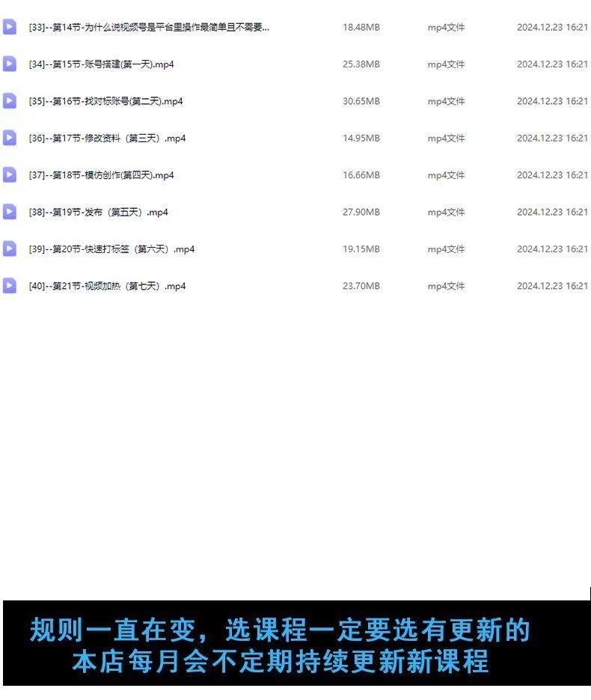Click banner text 本店每月会不定期持续更新新课程
Viewport: 591px width, 700px height.
(x=281, y=661)
